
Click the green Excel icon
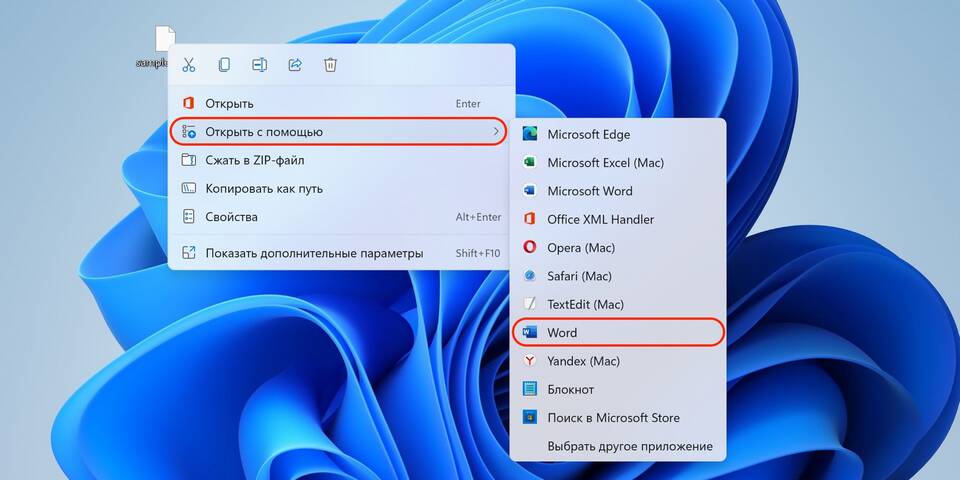point(530,163)
